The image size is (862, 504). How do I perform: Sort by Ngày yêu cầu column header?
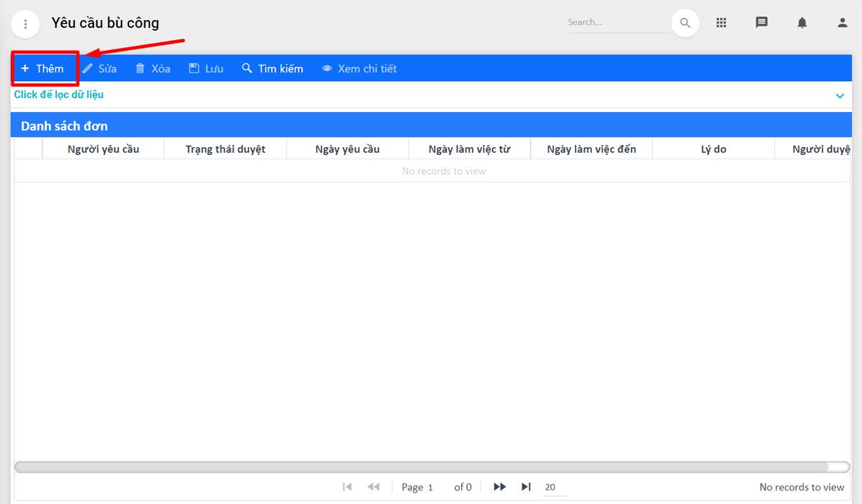[x=348, y=149]
